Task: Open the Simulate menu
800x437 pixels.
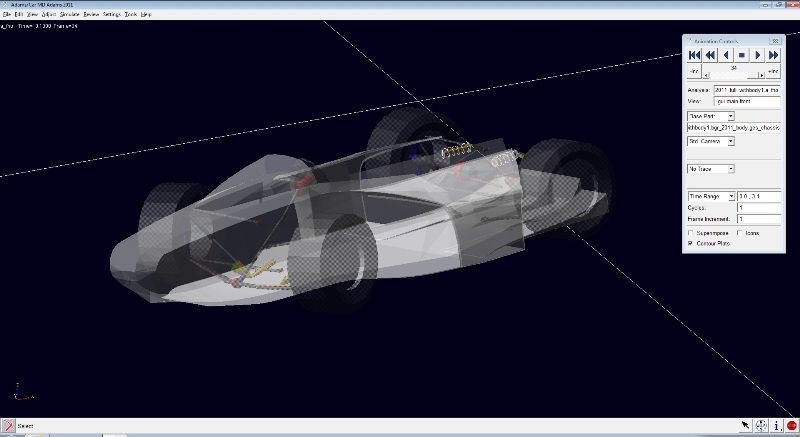Action: coord(69,15)
